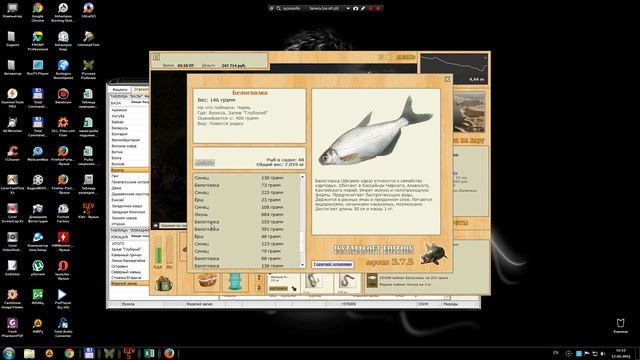Select Беларусь in the base list
Screen dimensions: 640x360
click(x=129, y=128)
